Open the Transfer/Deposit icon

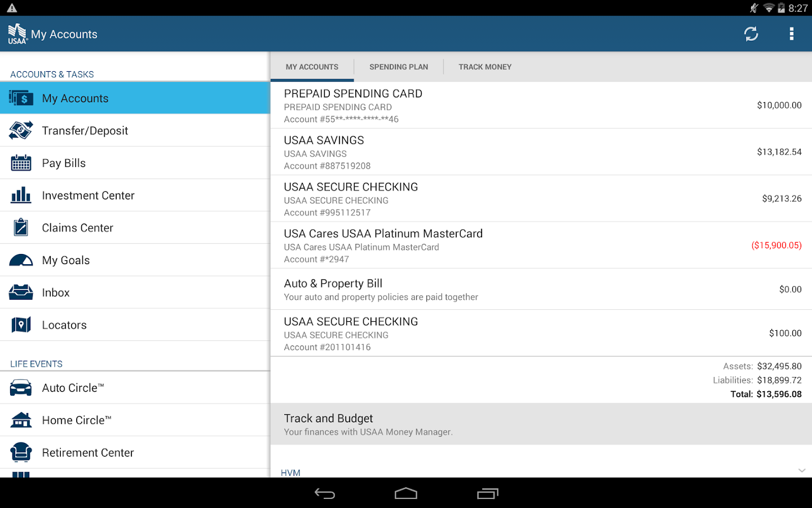(x=21, y=130)
